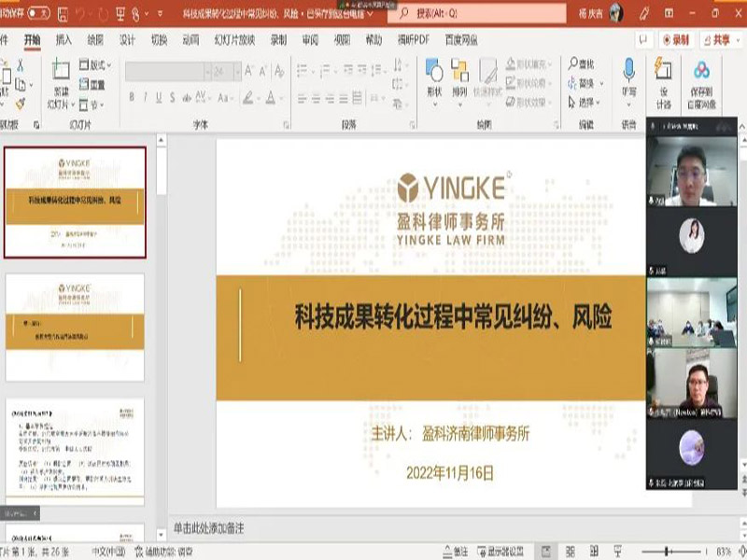Open the 替换 replace dropdown
747x560 pixels.
[600, 84]
